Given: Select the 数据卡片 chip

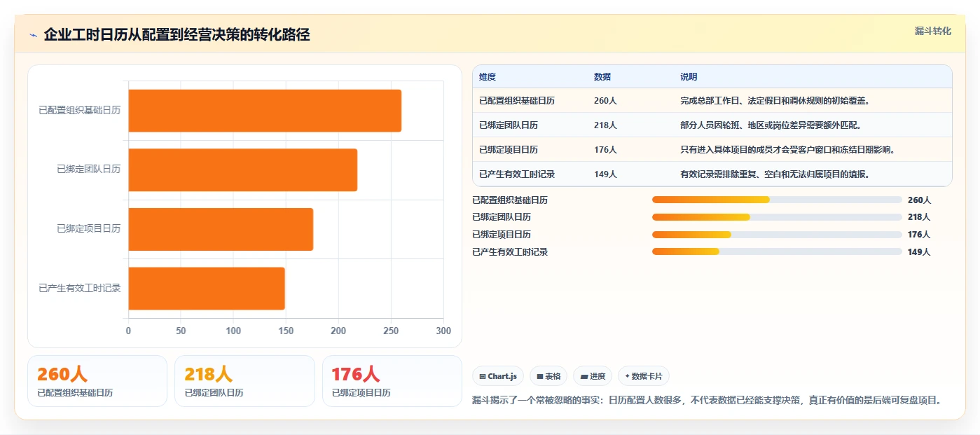Looking at the screenshot, I should click(644, 376).
